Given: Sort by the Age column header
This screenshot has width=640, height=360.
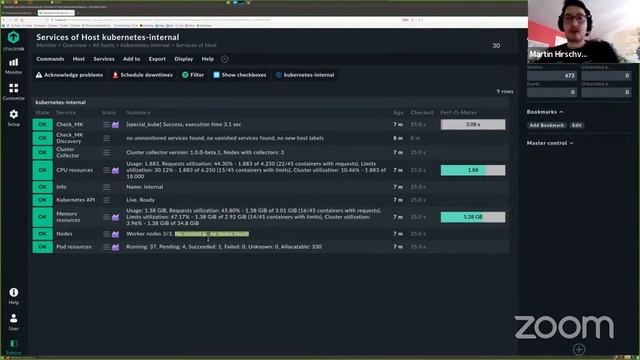Looking at the screenshot, I should tap(398, 113).
